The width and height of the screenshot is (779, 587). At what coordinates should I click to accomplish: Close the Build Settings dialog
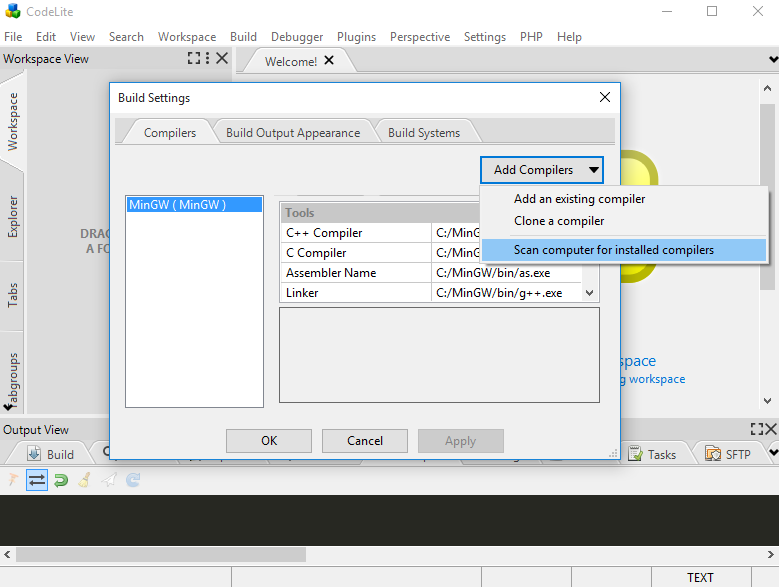click(x=605, y=97)
